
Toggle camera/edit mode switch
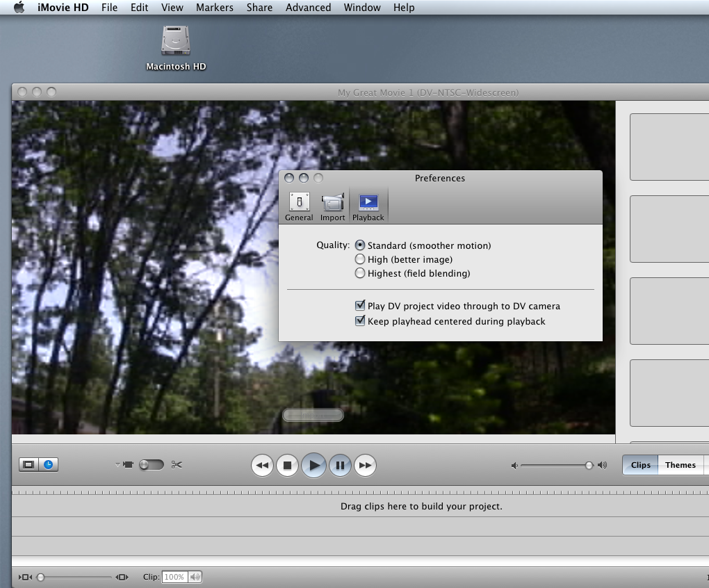[x=152, y=464]
